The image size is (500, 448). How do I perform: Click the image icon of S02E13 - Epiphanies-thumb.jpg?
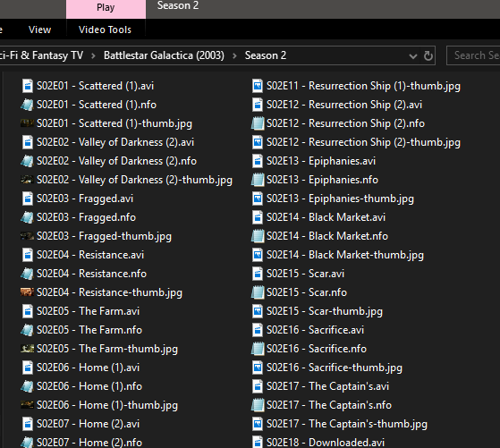coord(258,199)
